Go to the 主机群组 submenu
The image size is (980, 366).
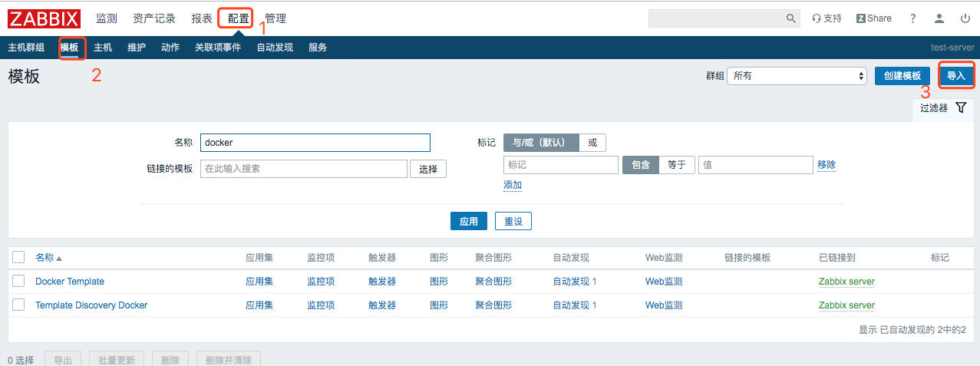coord(26,48)
